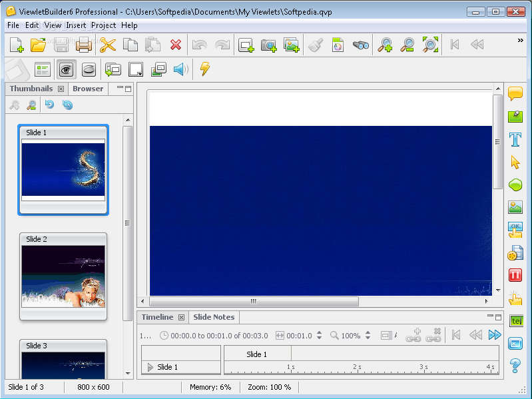Insert a green oval shape object
532x399 pixels.
515,185
